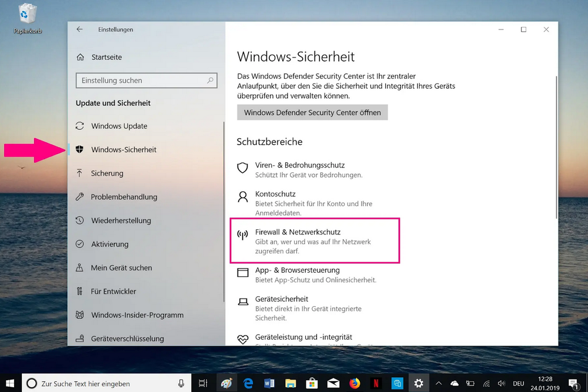Open Microsoft Store from taskbar
588x392 pixels.
312,383
